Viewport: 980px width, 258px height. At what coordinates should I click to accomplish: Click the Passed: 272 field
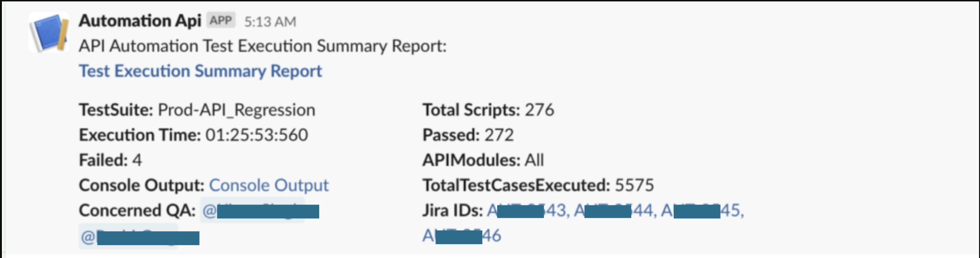[x=468, y=135]
